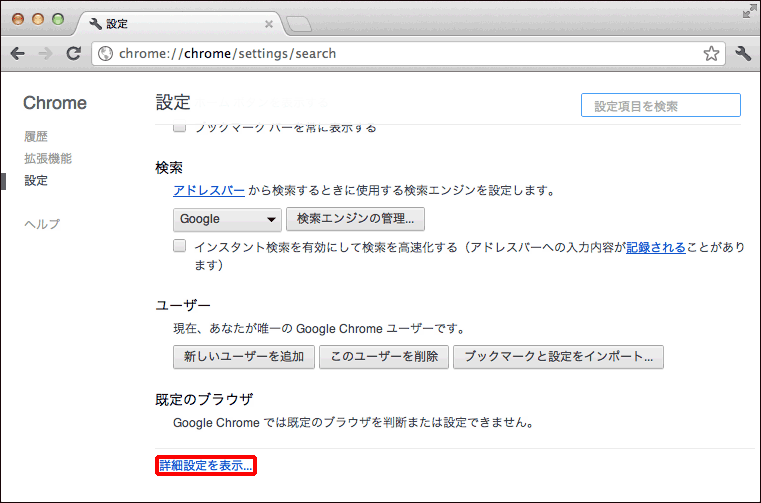Open 履歴 in the sidebar
Viewport: 761px width, 503px height.
[x=36, y=136]
